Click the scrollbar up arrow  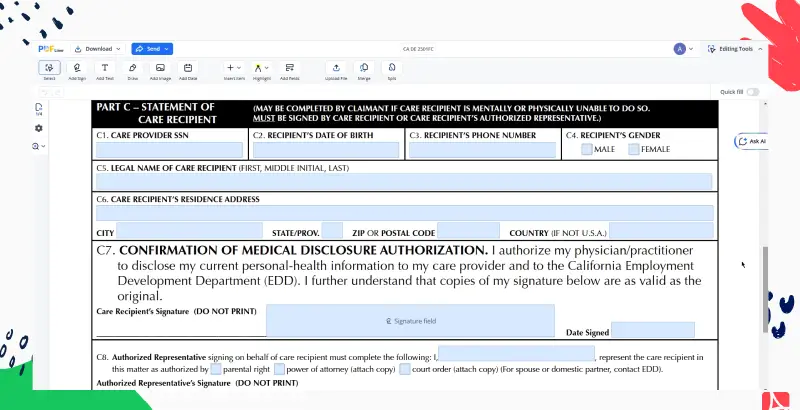point(765,104)
